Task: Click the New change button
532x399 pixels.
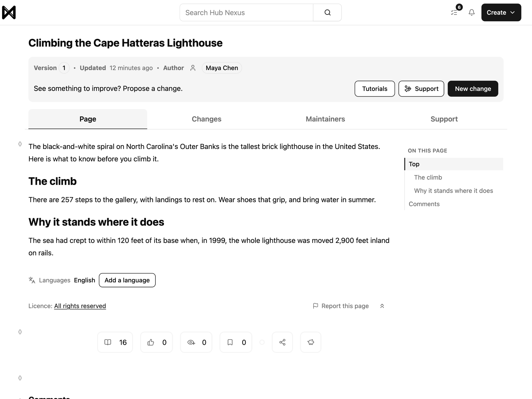Action: pyautogui.click(x=473, y=89)
